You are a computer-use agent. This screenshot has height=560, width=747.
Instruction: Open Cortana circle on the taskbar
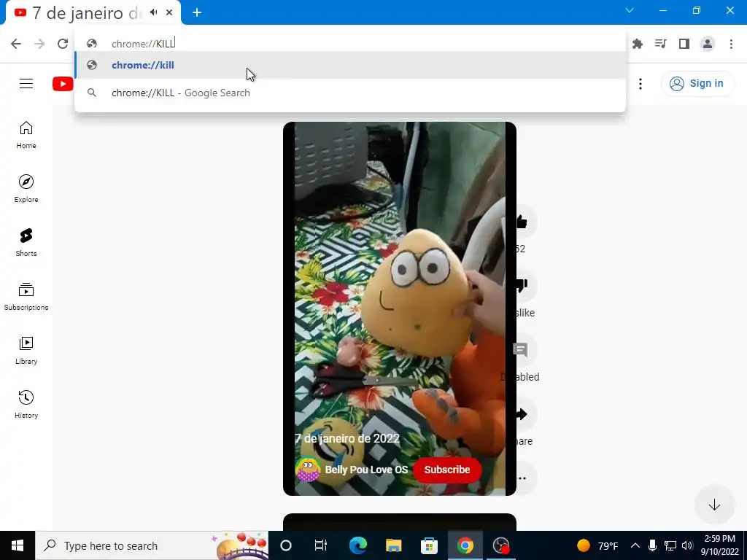click(286, 545)
